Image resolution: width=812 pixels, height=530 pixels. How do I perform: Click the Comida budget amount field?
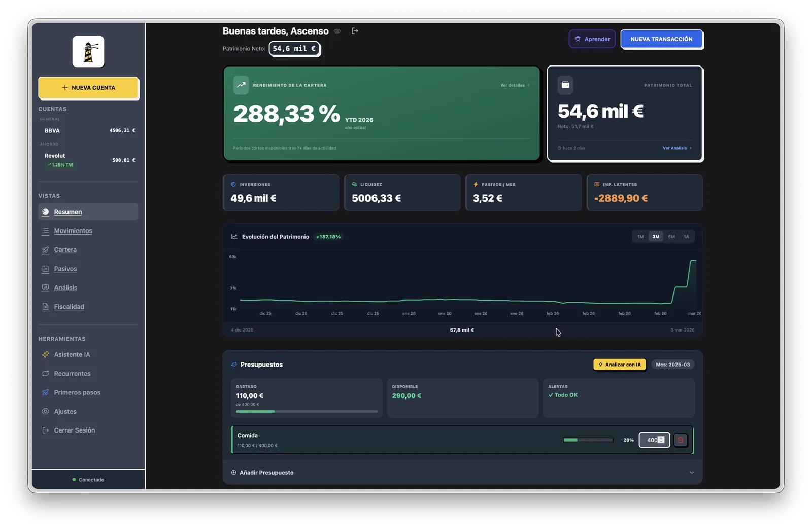tap(654, 440)
